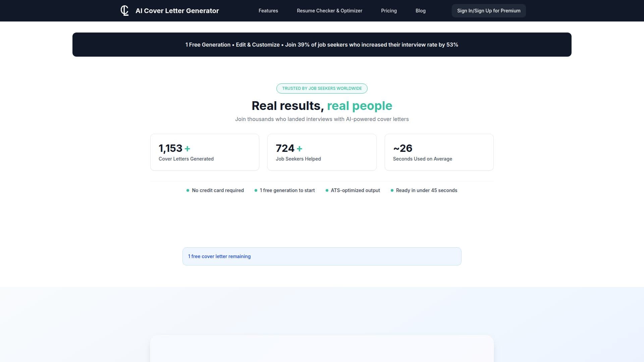Image resolution: width=644 pixels, height=362 pixels.
Task: Click the Ready in under 45 seconds text
Action: (x=426, y=190)
